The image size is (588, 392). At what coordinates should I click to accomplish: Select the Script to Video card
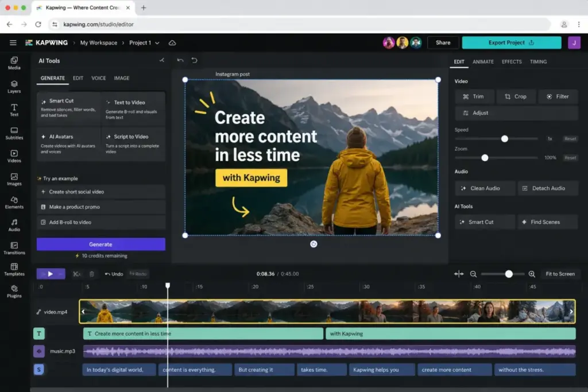(133, 144)
